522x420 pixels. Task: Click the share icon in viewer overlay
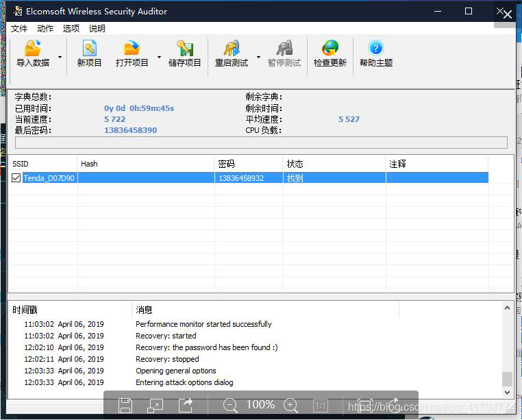click(x=186, y=406)
